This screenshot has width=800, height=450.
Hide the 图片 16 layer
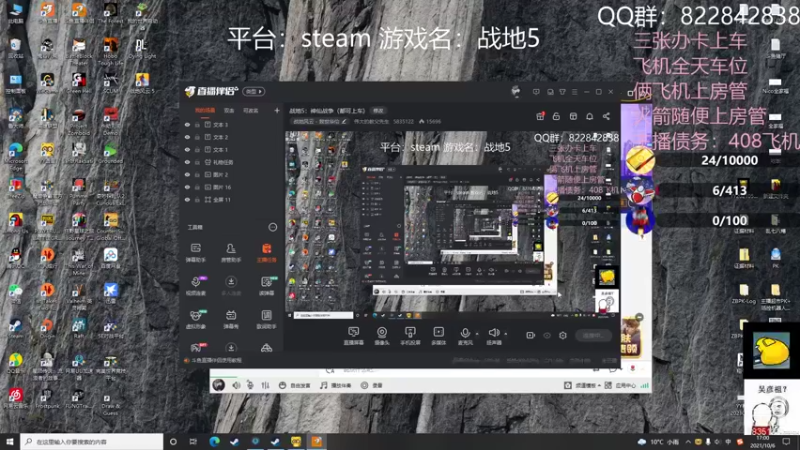pos(187,187)
